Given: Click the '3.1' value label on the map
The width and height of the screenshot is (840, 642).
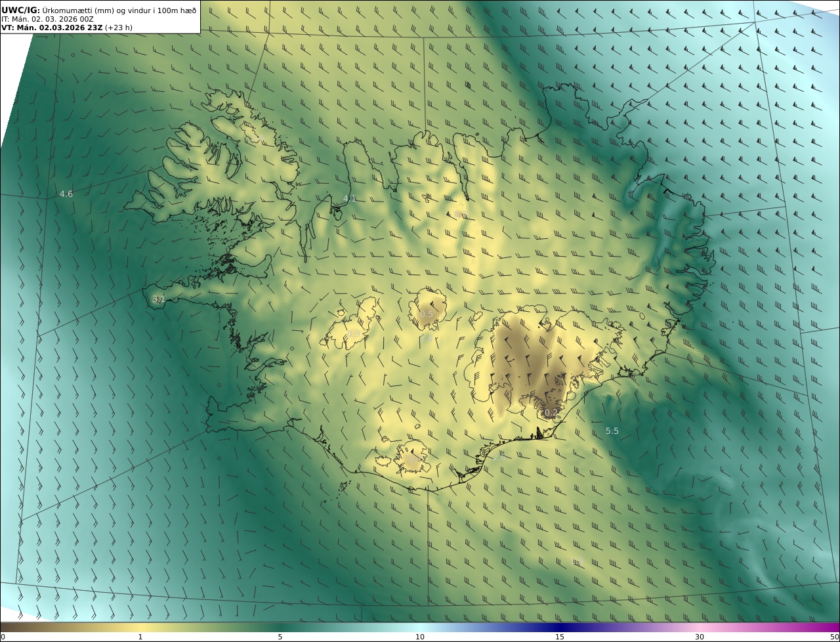Looking at the screenshot, I should click(x=158, y=299).
